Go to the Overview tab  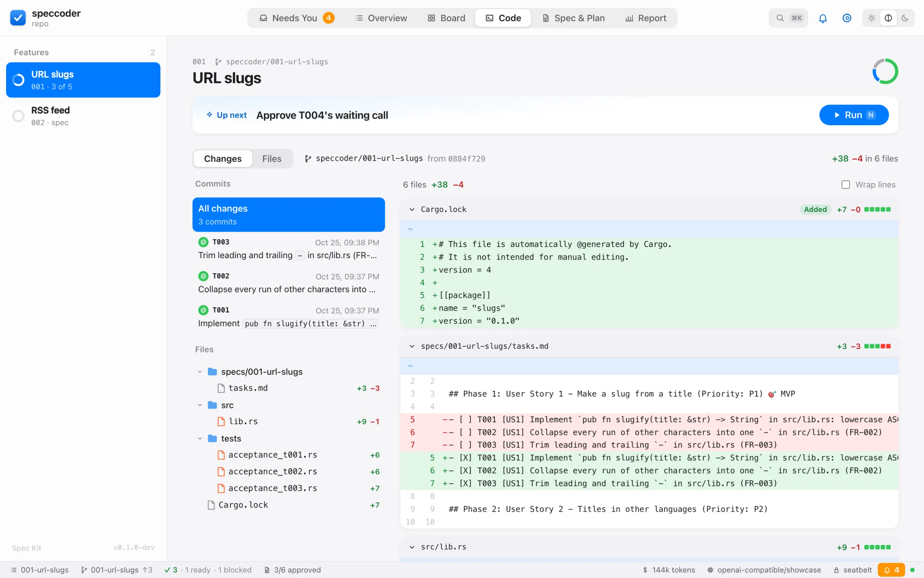(381, 18)
